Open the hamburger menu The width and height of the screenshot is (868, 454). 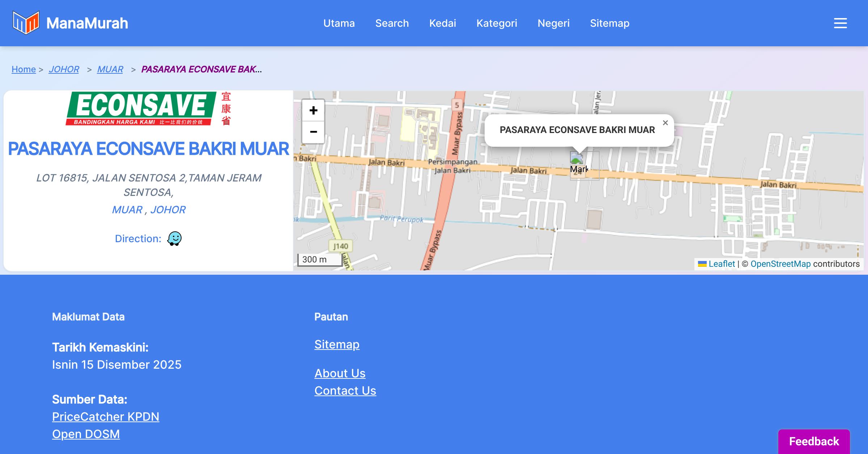[840, 23]
